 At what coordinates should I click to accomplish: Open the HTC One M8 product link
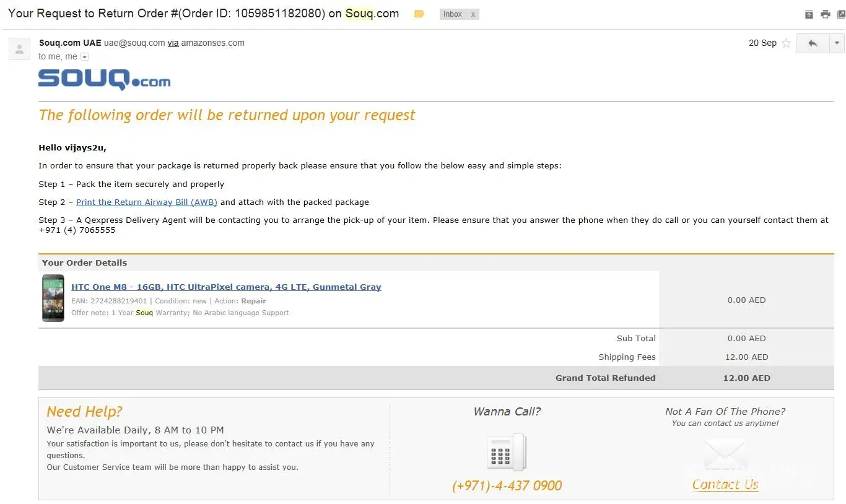point(226,287)
